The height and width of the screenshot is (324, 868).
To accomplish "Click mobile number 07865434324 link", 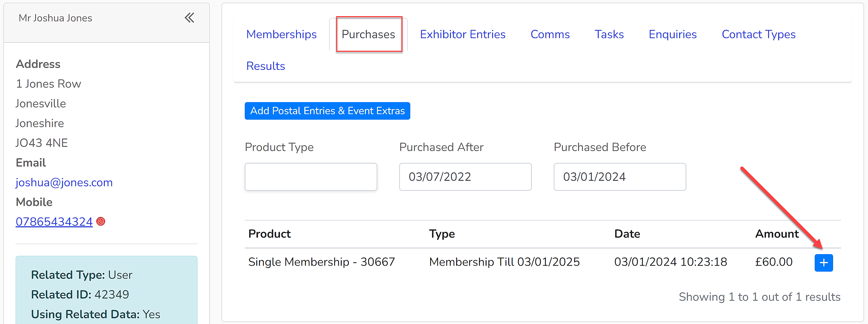I will (54, 222).
